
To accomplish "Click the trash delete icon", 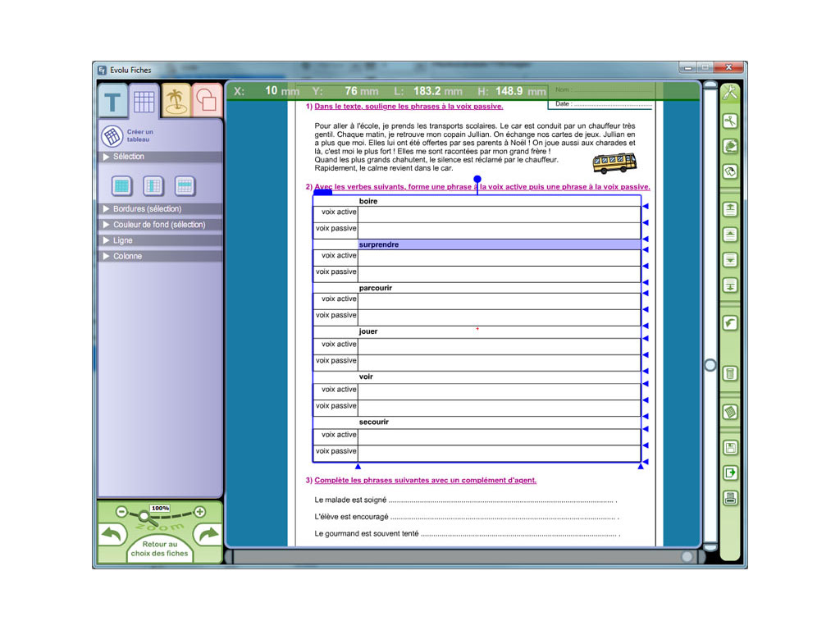I will [x=729, y=374].
